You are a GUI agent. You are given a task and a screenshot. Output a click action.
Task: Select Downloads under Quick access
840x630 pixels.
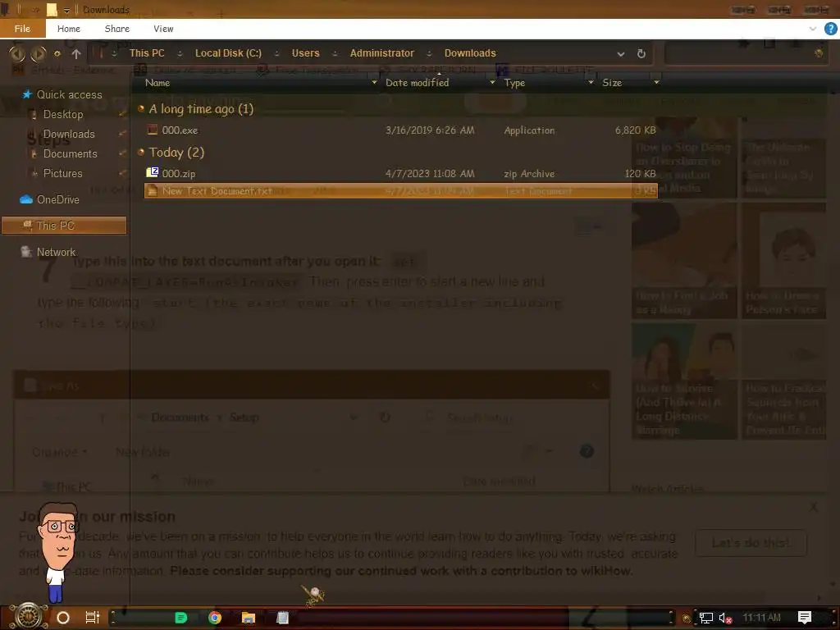click(x=69, y=134)
